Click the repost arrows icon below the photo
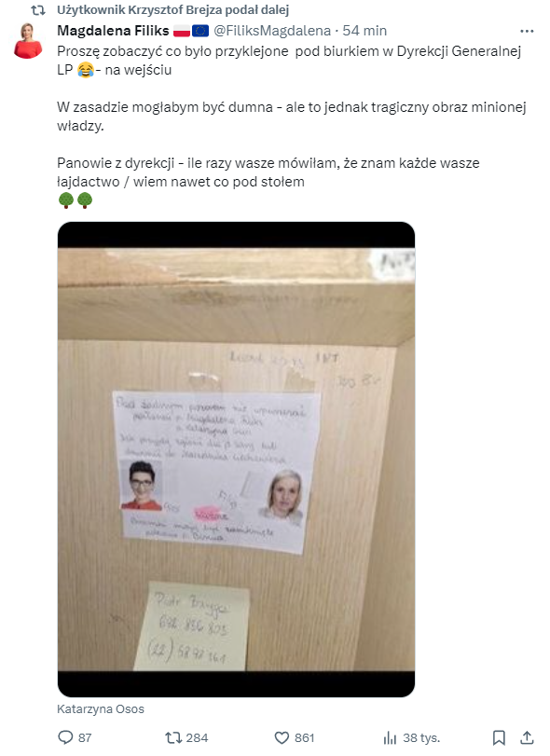550x756 pixels. (x=172, y=737)
